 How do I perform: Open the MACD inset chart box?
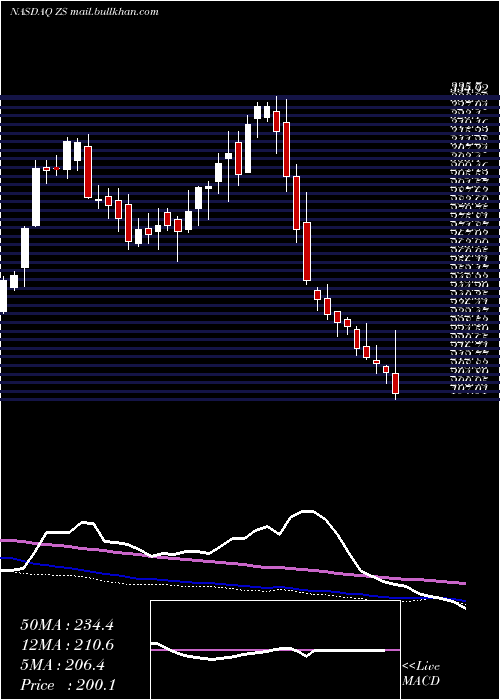(x=275, y=650)
